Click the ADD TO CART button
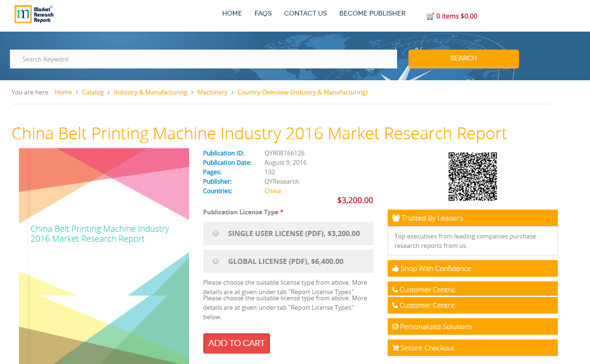Viewport: 590px width, 364px height. click(236, 343)
